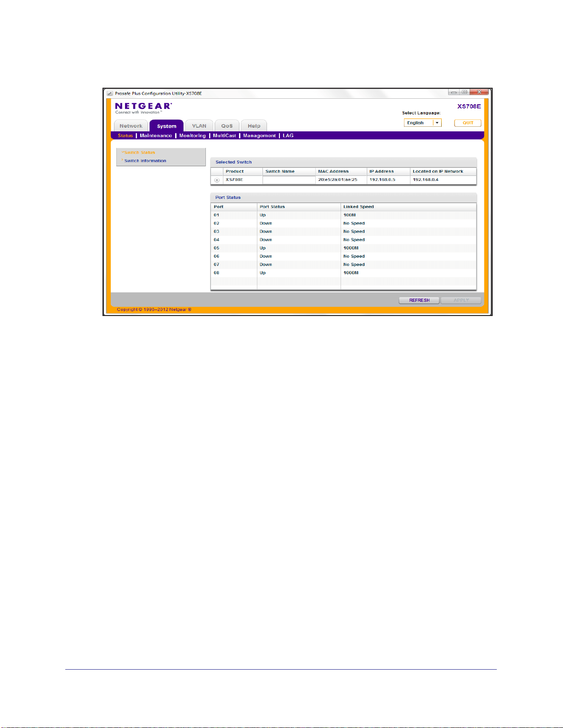
Task: Open the Maintenance submenu
Action: pyautogui.click(x=156, y=135)
